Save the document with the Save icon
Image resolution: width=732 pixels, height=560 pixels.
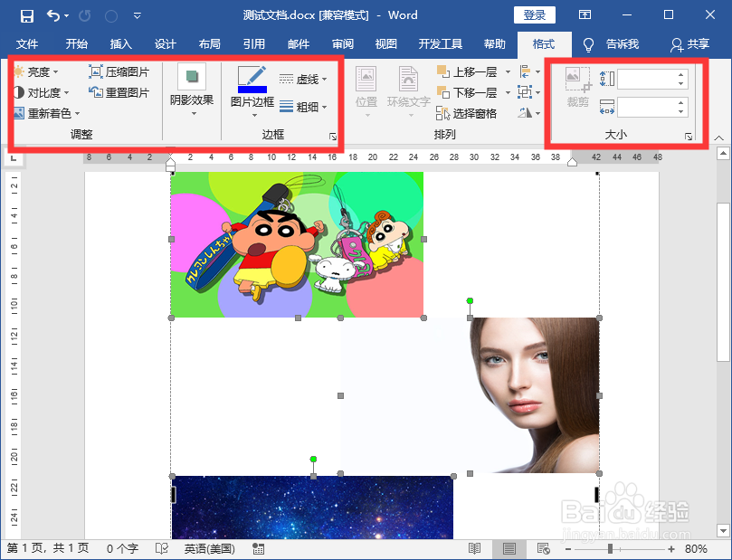[x=27, y=16]
